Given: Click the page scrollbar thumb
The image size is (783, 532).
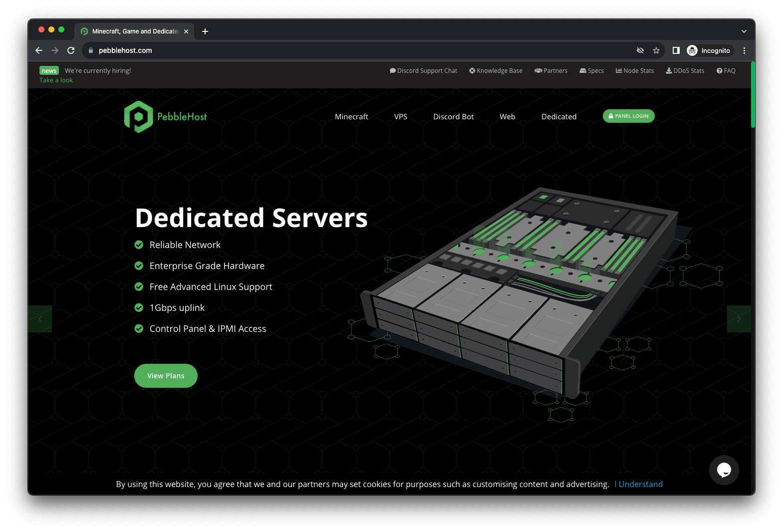Looking at the screenshot, I should tap(753, 95).
